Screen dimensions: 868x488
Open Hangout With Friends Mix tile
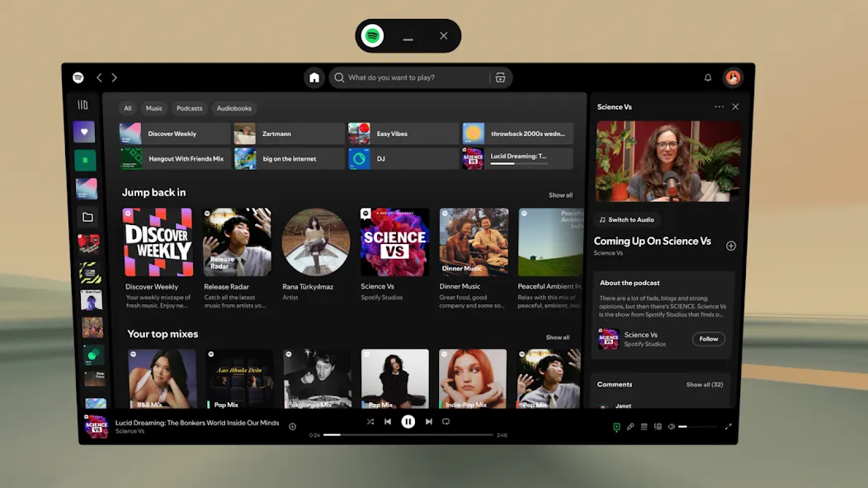(x=176, y=159)
